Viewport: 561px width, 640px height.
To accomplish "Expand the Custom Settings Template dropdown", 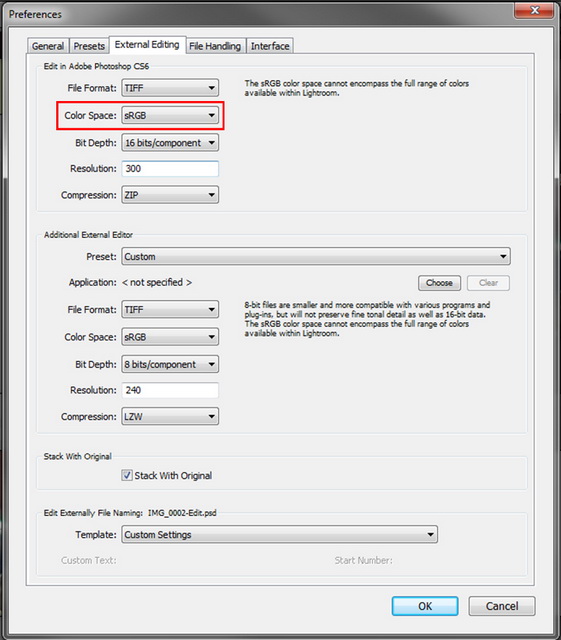I will (279, 534).
